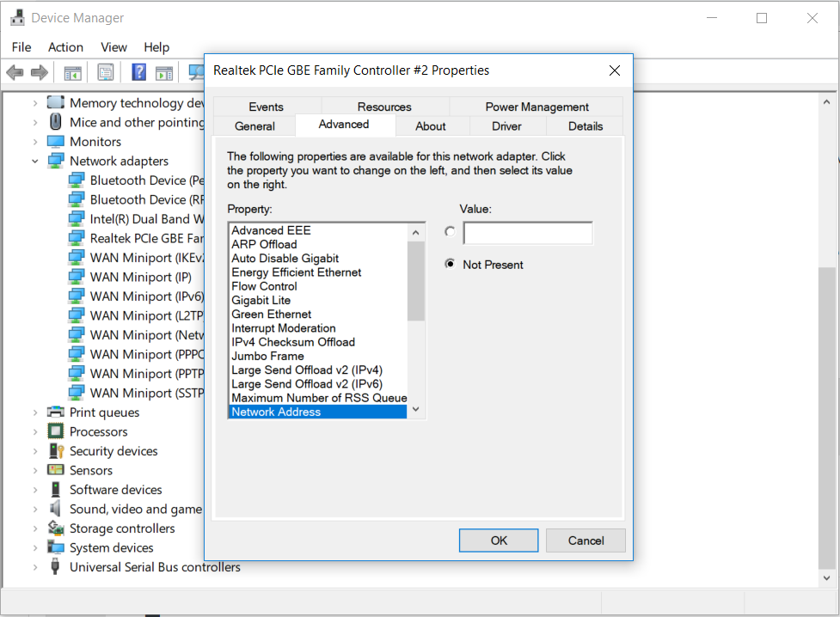Click the Action pane toolbar icon

(x=164, y=72)
